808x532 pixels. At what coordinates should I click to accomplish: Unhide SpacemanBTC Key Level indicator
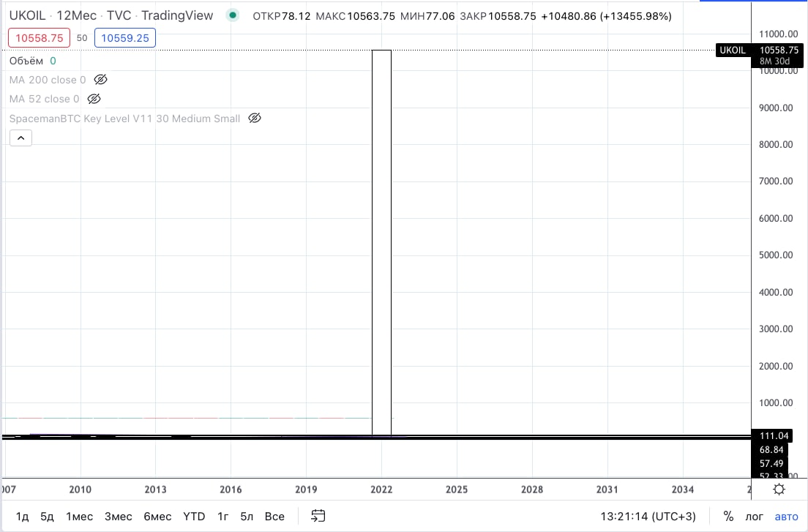(x=255, y=118)
